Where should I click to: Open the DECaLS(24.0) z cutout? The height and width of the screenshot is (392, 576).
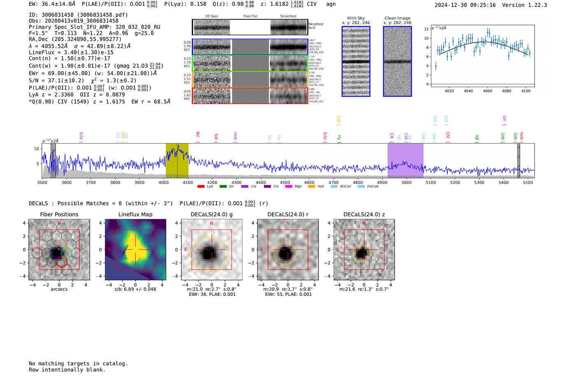point(364,250)
